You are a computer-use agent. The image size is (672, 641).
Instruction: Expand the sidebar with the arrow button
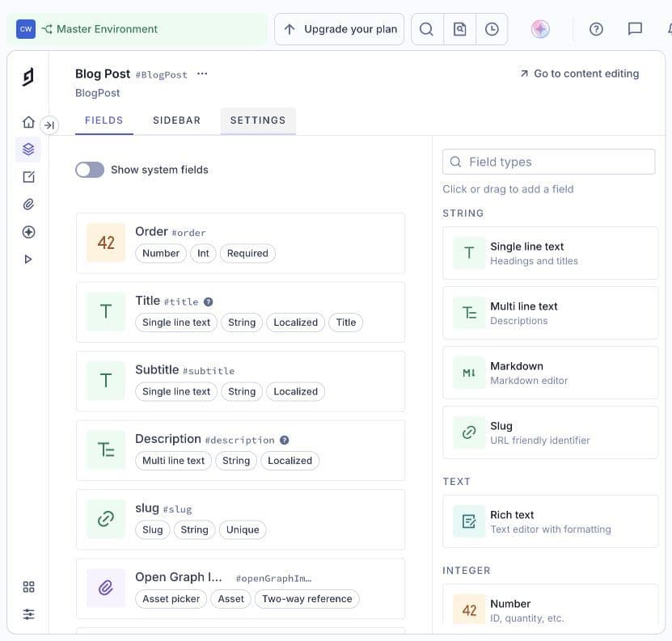[49, 125]
